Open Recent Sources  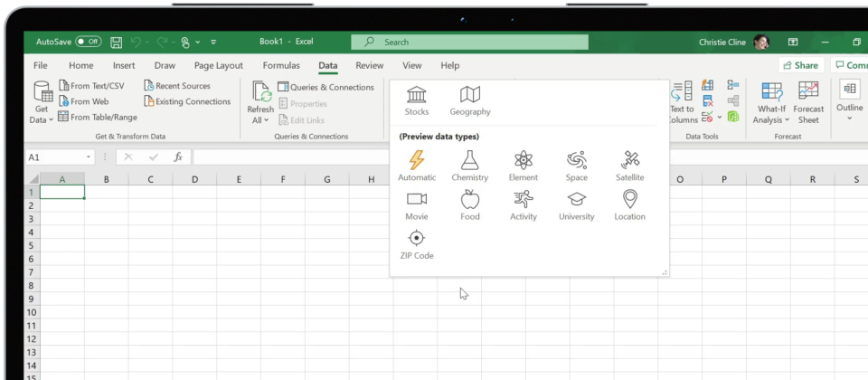pos(177,86)
